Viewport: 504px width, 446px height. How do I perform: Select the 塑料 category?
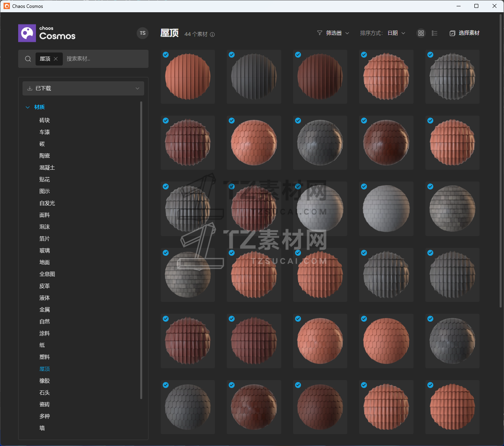[x=45, y=357]
